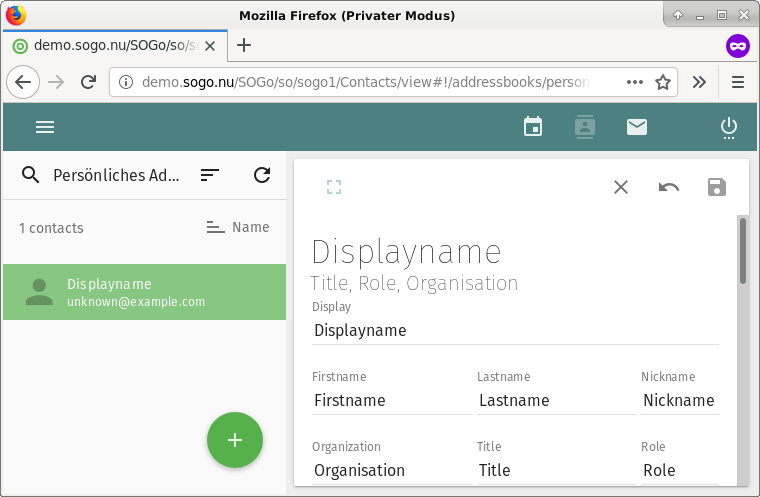This screenshot has width=760, height=497.
Task: Select the Displayname contact entry
Action: click(x=144, y=292)
